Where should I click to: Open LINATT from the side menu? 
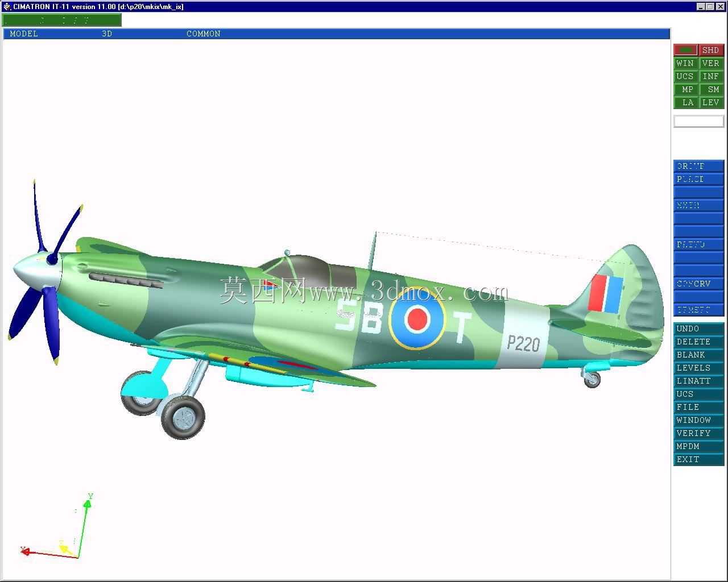pyautogui.click(x=699, y=381)
